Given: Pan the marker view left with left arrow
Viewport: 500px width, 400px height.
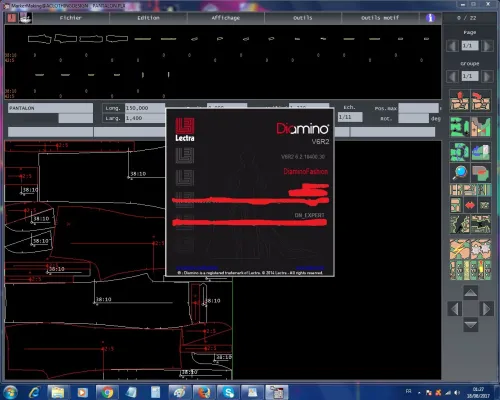Looking at the screenshot, I should pos(454,309).
